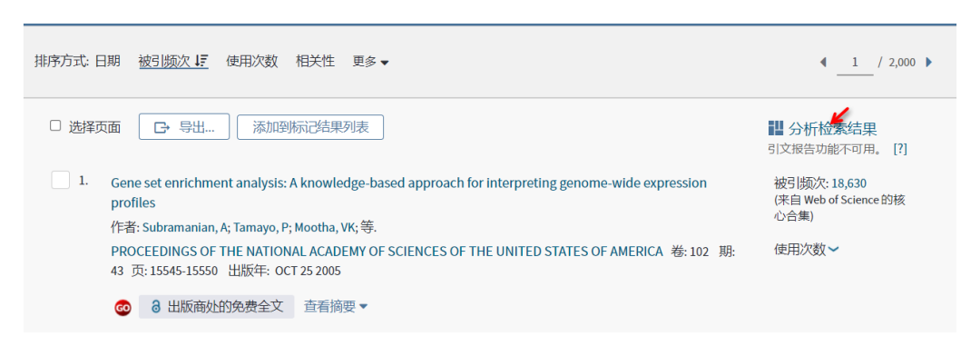Viewport: 980px width, 356px height.
Task: Open the Gene set enrichment analysis article
Action: point(408,193)
